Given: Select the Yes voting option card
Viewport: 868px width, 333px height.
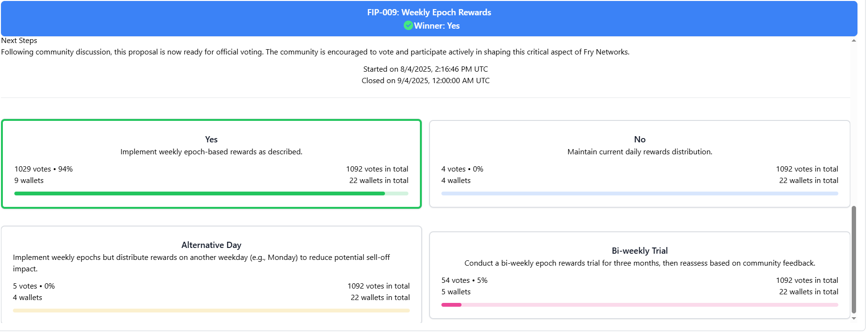Looking at the screenshot, I should tap(211, 164).
